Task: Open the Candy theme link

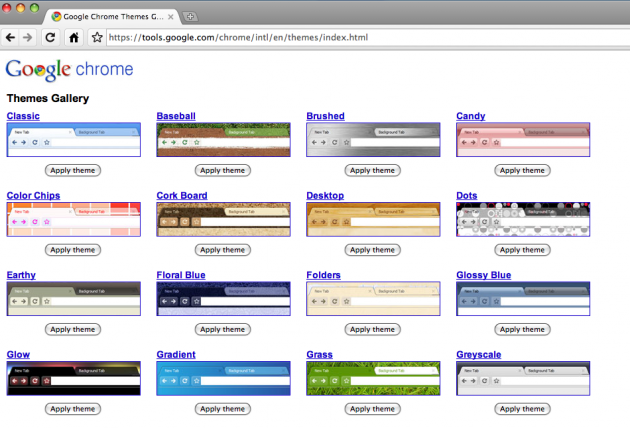Action: 470,116
